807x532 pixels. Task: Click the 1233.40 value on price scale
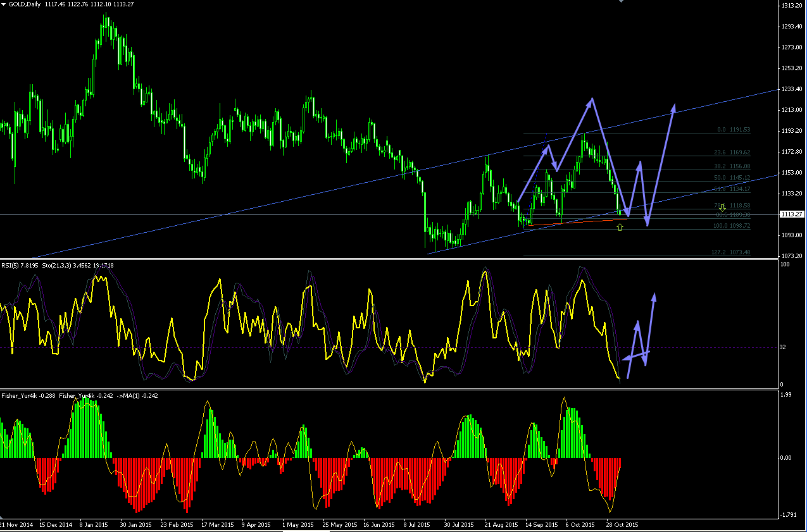pyautogui.click(x=792, y=89)
